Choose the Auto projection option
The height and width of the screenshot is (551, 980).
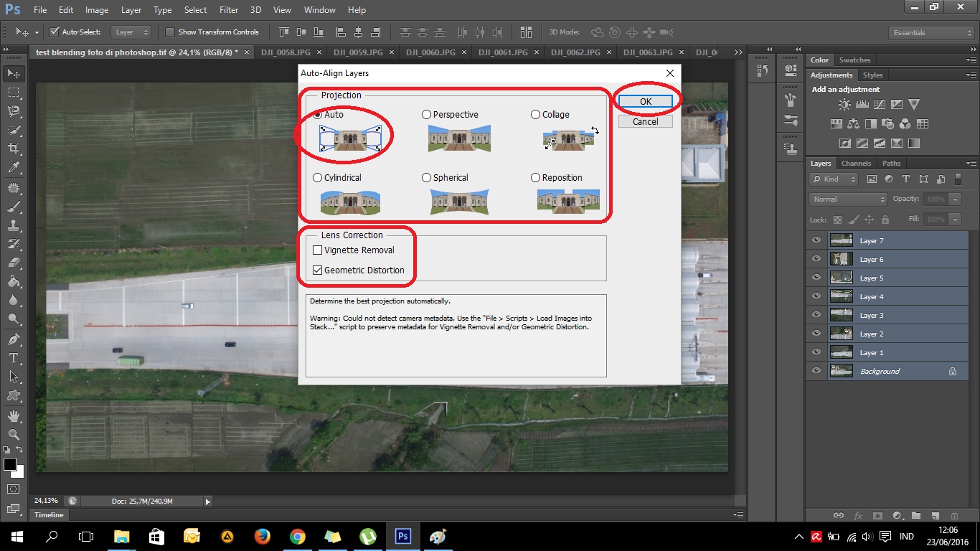(x=318, y=115)
